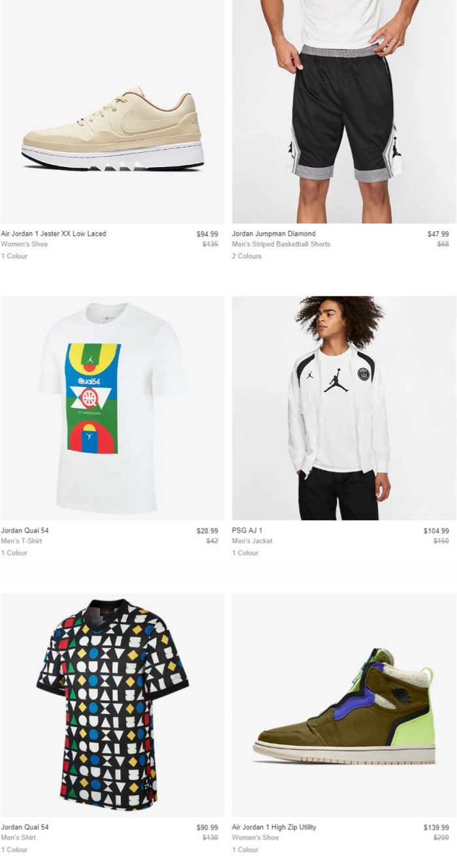Image resolution: width=457 pixels, height=868 pixels.
Task: Click the $104.99 jacket sale price
Action: click(x=436, y=531)
